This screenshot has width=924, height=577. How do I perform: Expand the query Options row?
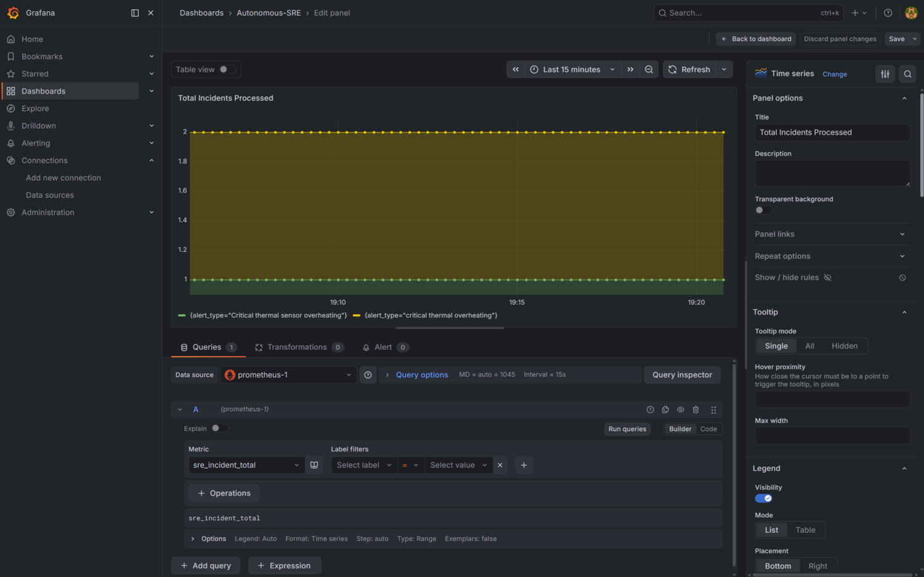pos(453,539)
